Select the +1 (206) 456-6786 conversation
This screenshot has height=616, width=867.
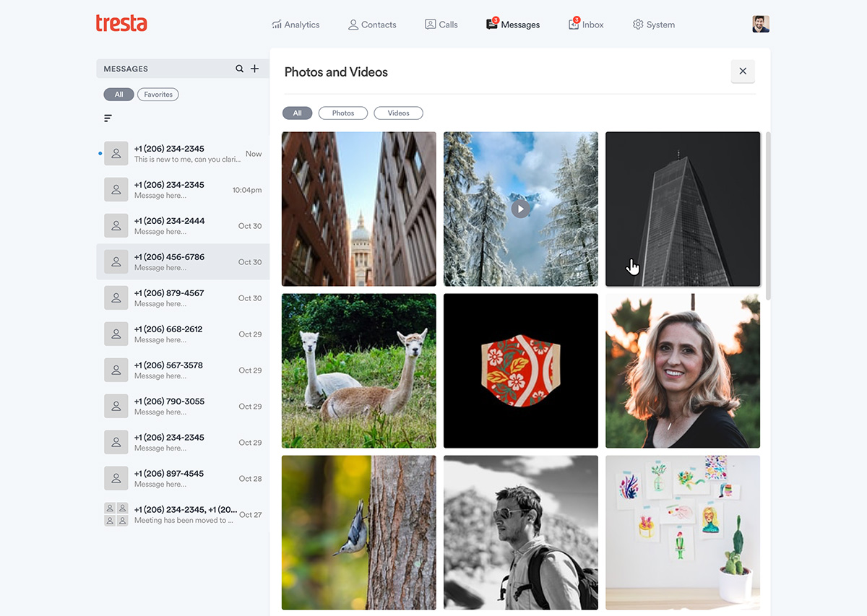pos(183,261)
